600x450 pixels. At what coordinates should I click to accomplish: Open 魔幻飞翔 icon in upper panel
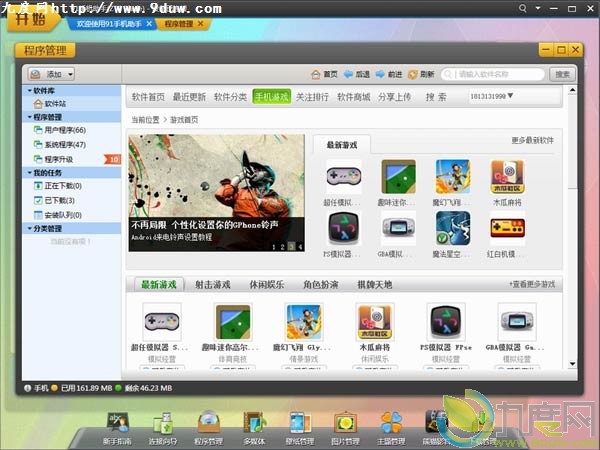(453, 176)
